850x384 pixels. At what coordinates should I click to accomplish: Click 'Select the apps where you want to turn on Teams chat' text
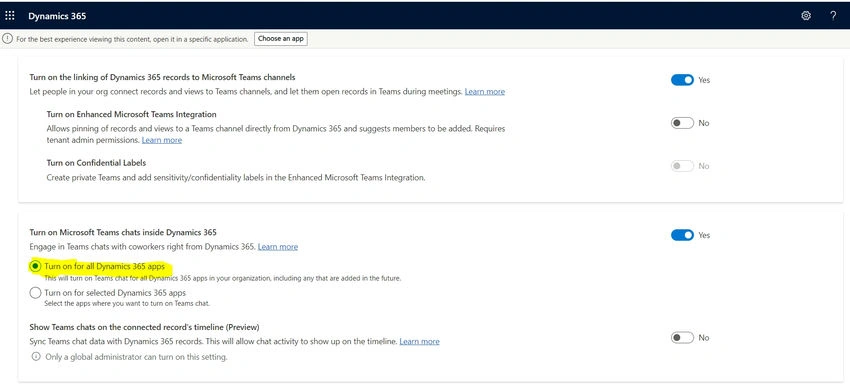coord(127,303)
